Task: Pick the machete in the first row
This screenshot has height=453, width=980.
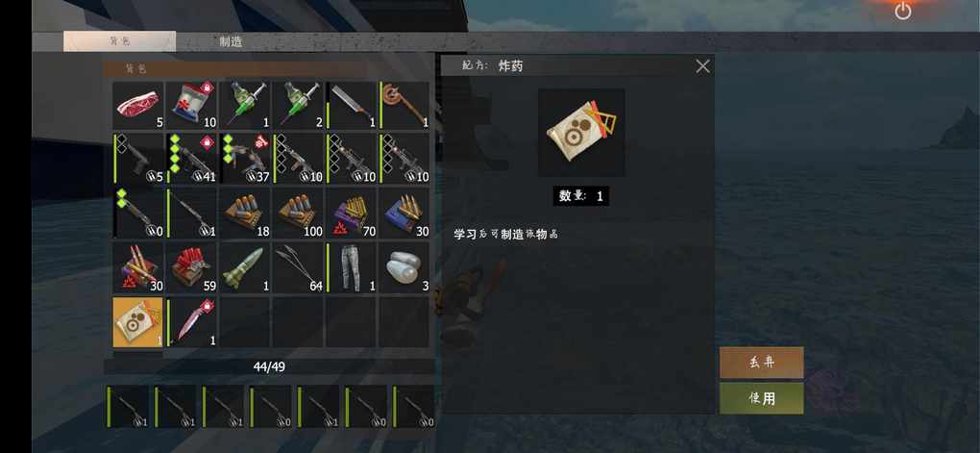Action: [351, 105]
